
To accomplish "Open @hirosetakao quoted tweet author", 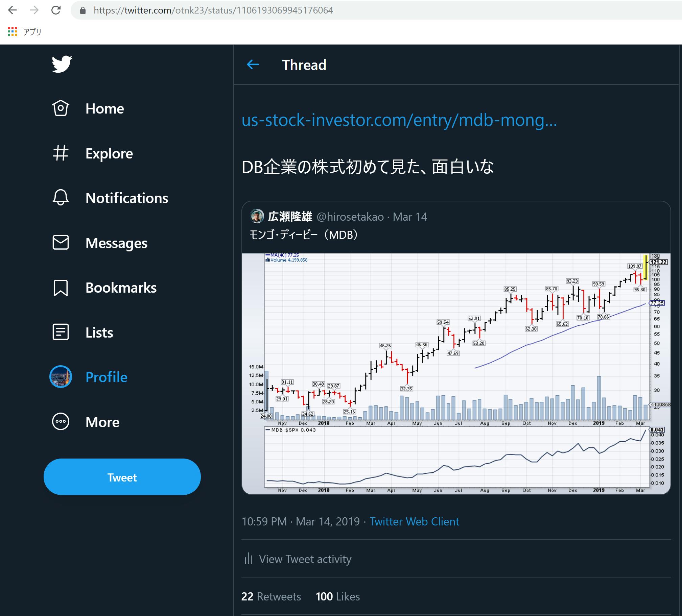I will (x=350, y=217).
